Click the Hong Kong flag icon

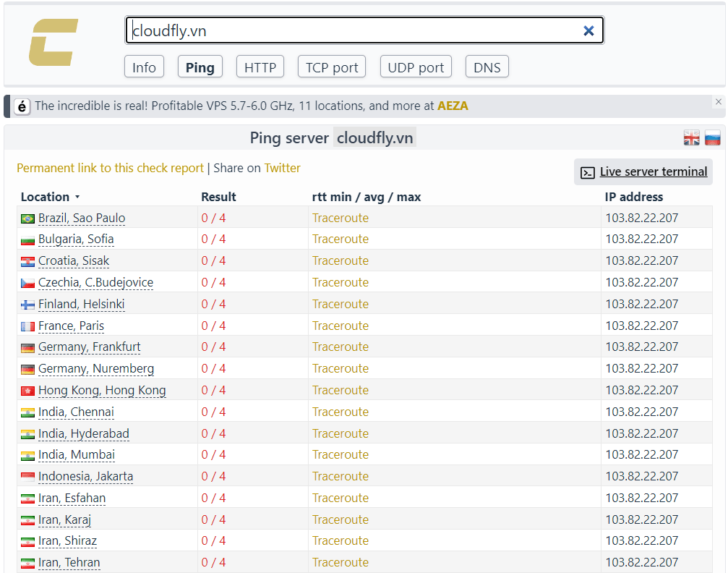coord(28,391)
